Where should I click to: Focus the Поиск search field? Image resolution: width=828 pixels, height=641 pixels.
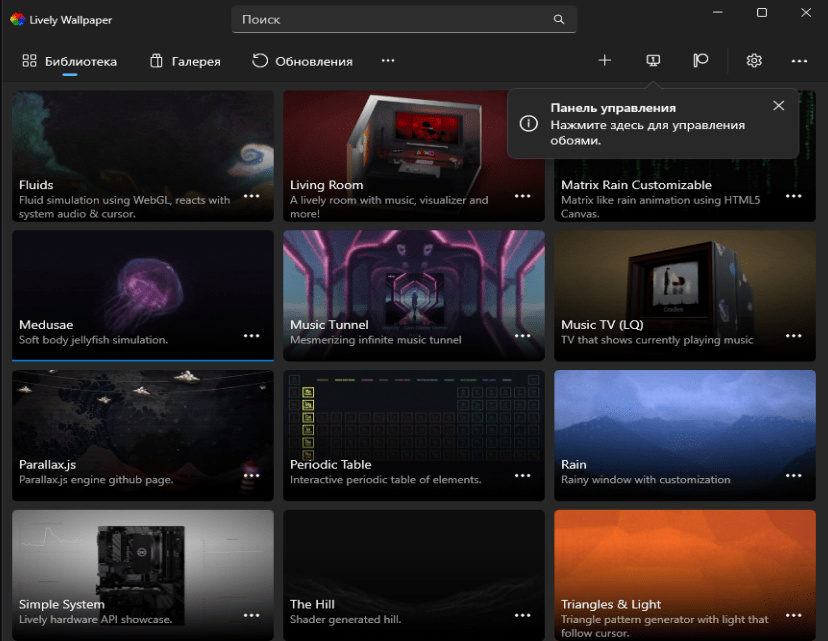(x=404, y=20)
